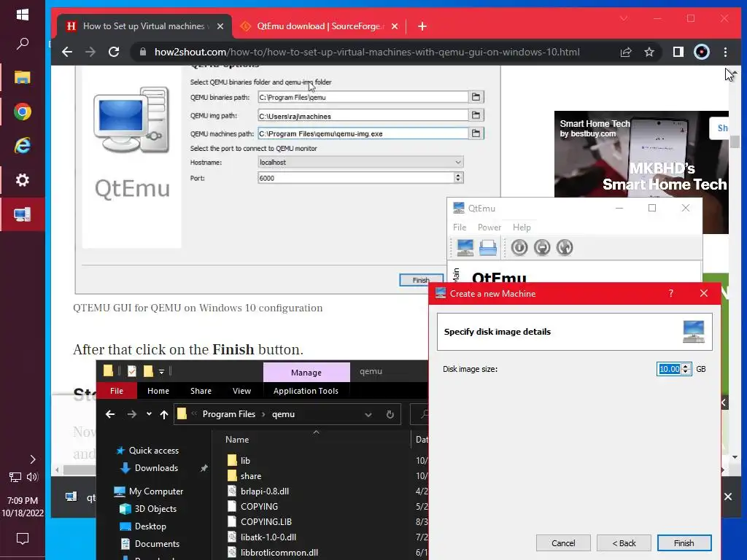Click the Back button in the wizard
Image resolution: width=747 pixels, height=560 pixels.
tap(624, 542)
